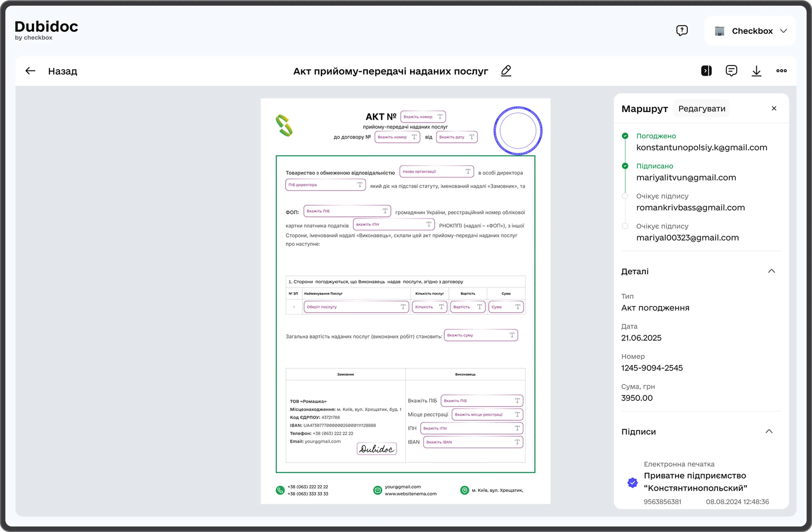Viewport: 812px width, 532px height.
Task: Click the АКТ № 'Вкажіть номер' field
Action: [423, 117]
